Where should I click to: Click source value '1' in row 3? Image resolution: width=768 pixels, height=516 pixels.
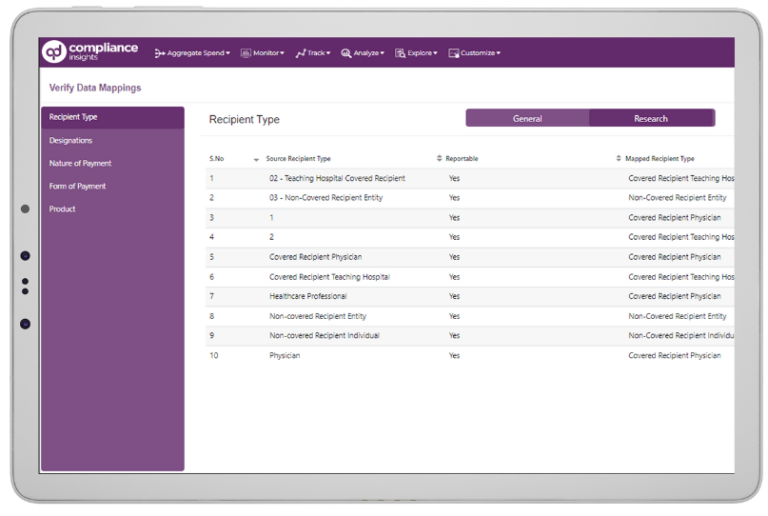click(271, 217)
